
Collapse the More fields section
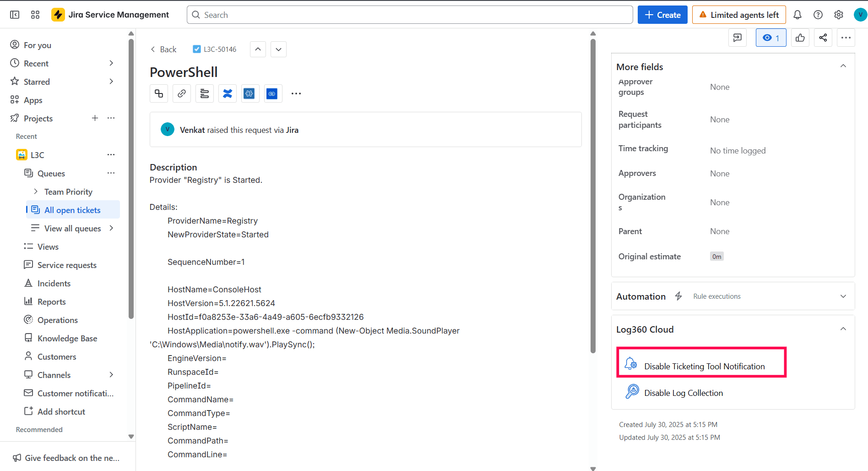pos(843,66)
